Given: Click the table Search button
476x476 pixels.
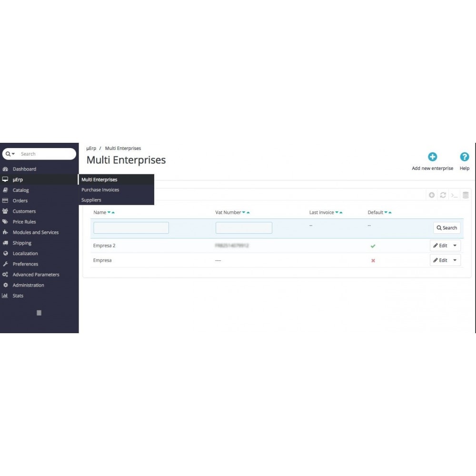Looking at the screenshot, I should [446, 228].
